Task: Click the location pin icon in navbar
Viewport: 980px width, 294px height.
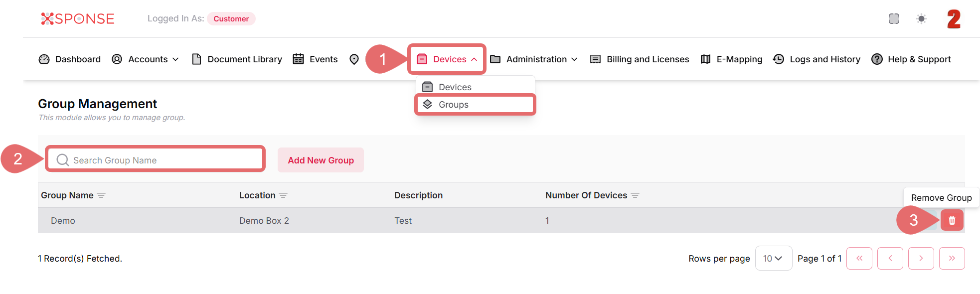Action: point(354,59)
